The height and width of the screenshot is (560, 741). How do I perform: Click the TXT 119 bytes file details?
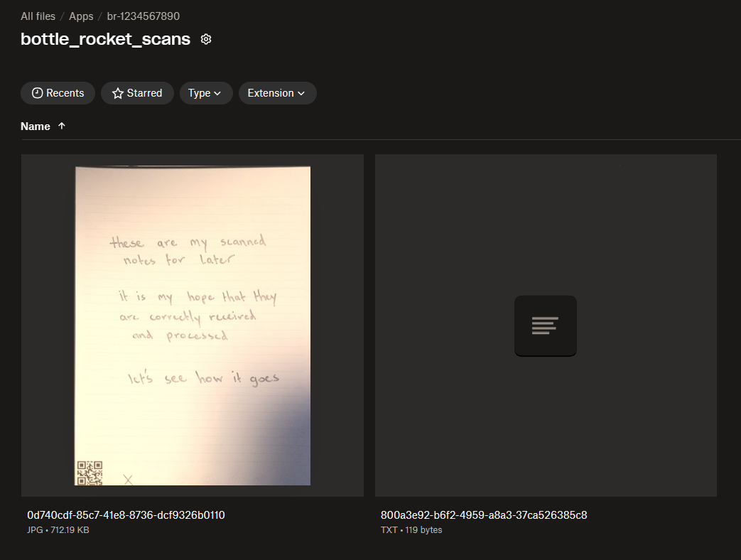click(411, 530)
